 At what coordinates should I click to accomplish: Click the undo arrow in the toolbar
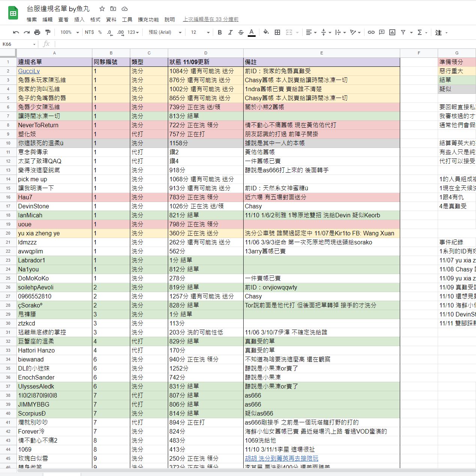pyautogui.click(x=16, y=33)
